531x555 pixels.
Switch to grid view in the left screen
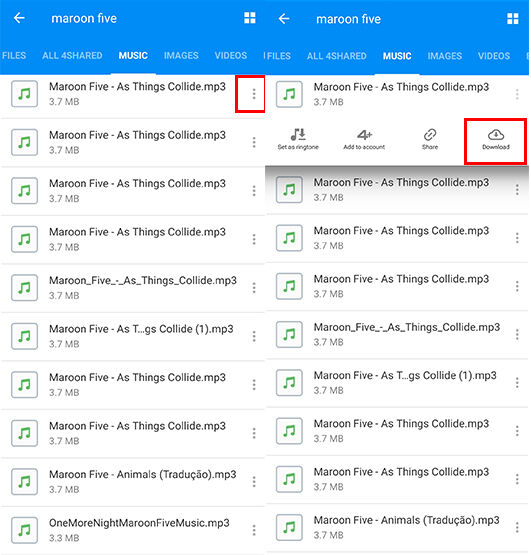[x=250, y=18]
